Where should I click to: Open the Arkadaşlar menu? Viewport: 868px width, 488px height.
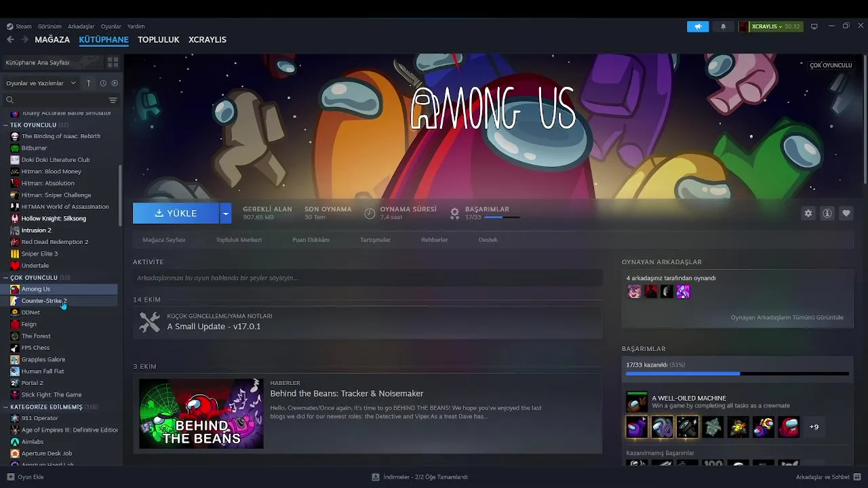point(81,26)
